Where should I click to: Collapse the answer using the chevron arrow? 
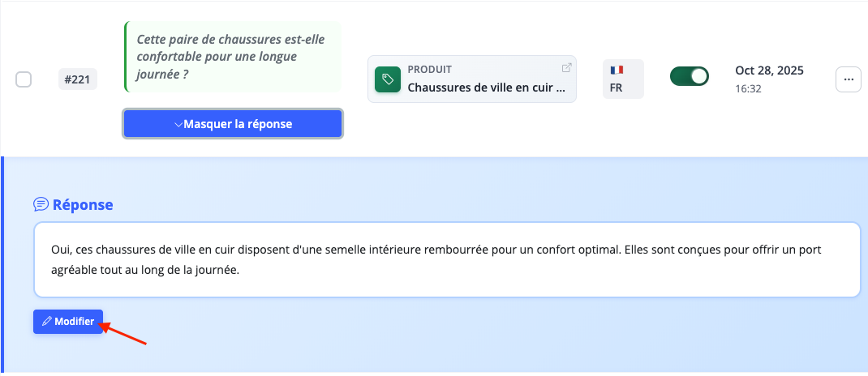point(178,125)
